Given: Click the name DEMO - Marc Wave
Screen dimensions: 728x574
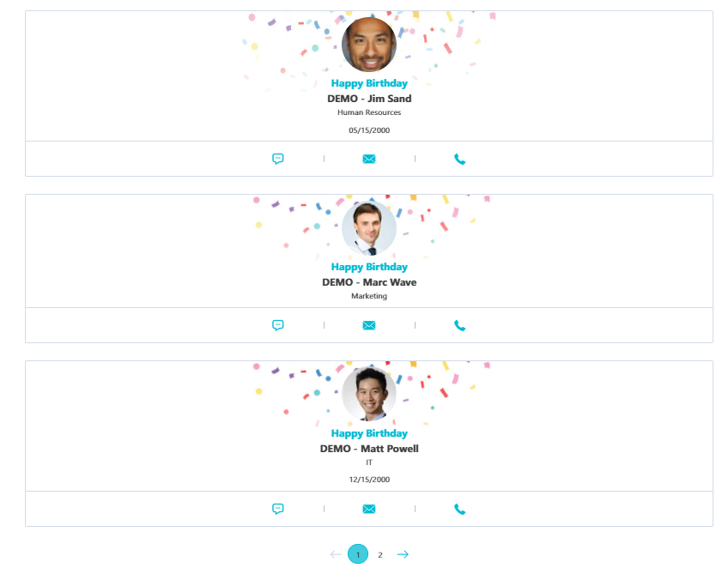Looking at the screenshot, I should click(x=369, y=282).
